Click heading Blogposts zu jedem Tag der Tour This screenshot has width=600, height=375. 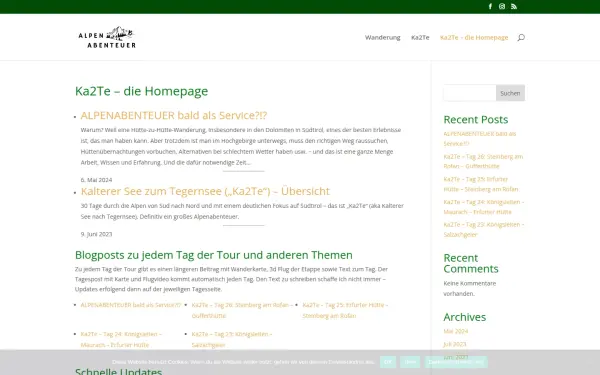pyautogui.click(x=214, y=255)
